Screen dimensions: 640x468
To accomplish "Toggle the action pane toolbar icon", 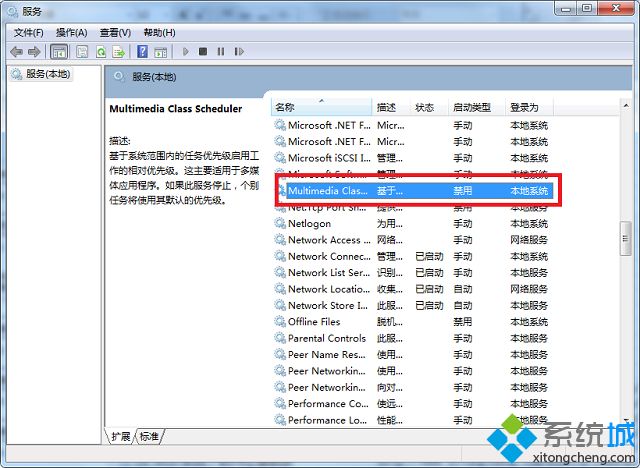I will [x=161, y=52].
